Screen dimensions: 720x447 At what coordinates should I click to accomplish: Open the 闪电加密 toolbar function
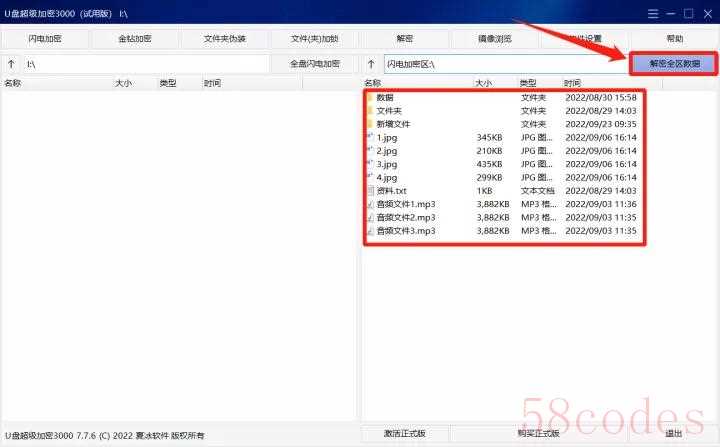(x=45, y=39)
